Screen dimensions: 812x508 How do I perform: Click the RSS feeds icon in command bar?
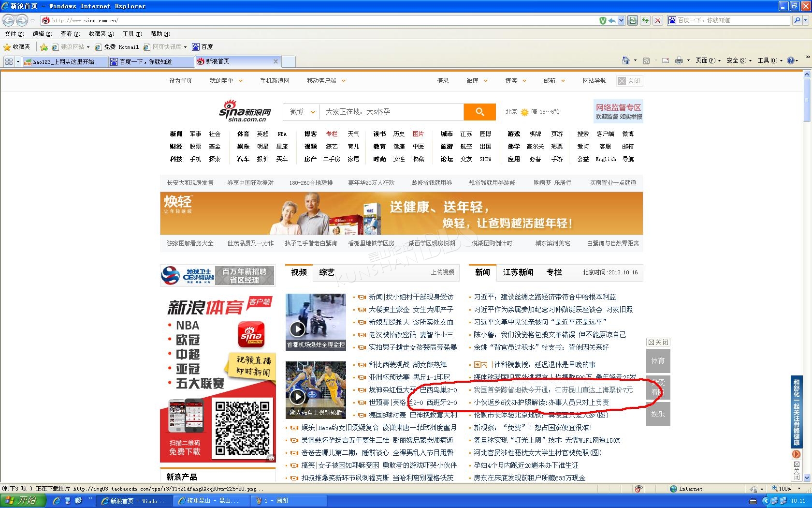coord(646,60)
